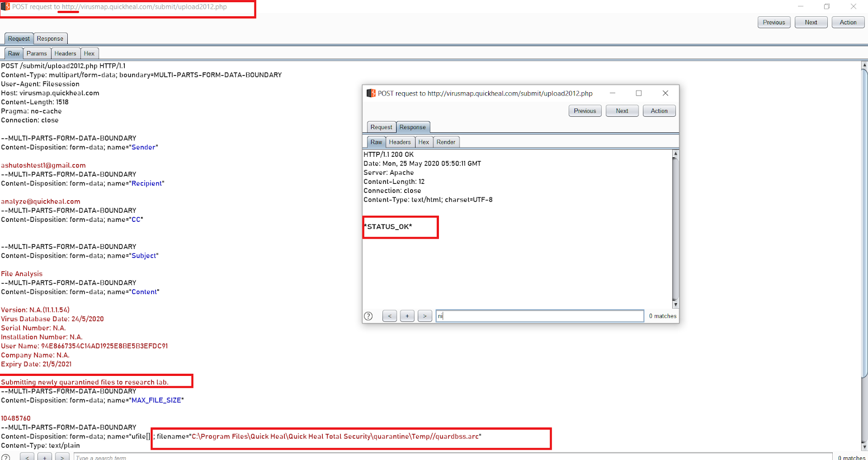
Task: Click the Burp icon in the back window title bar
Action: click(x=5, y=7)
